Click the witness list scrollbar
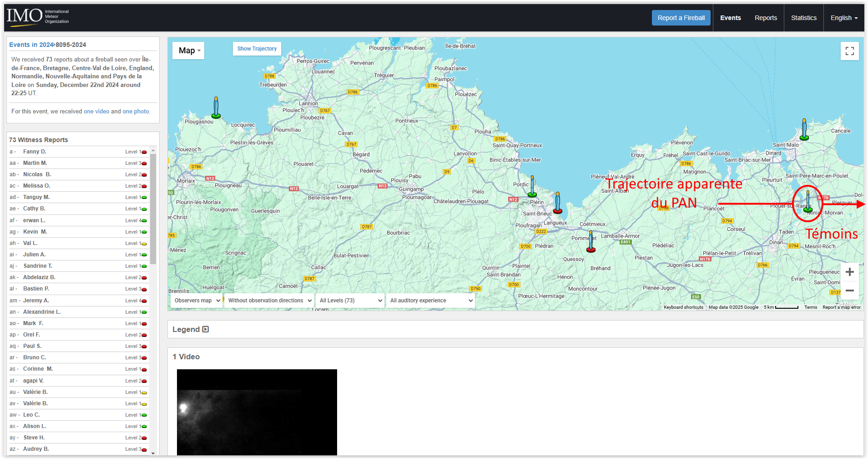This screenshot has width=868, height=459. tap(153, 209)
